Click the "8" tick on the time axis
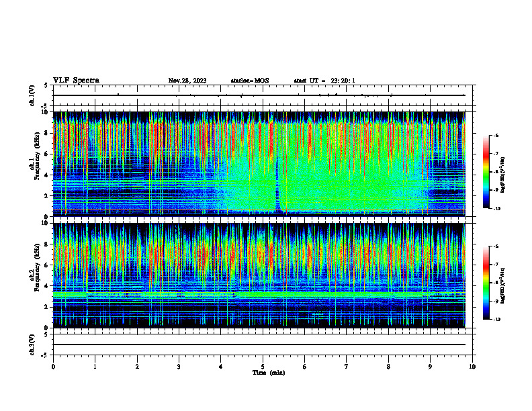This screenshot has width=532, height=411. [388, 367]
